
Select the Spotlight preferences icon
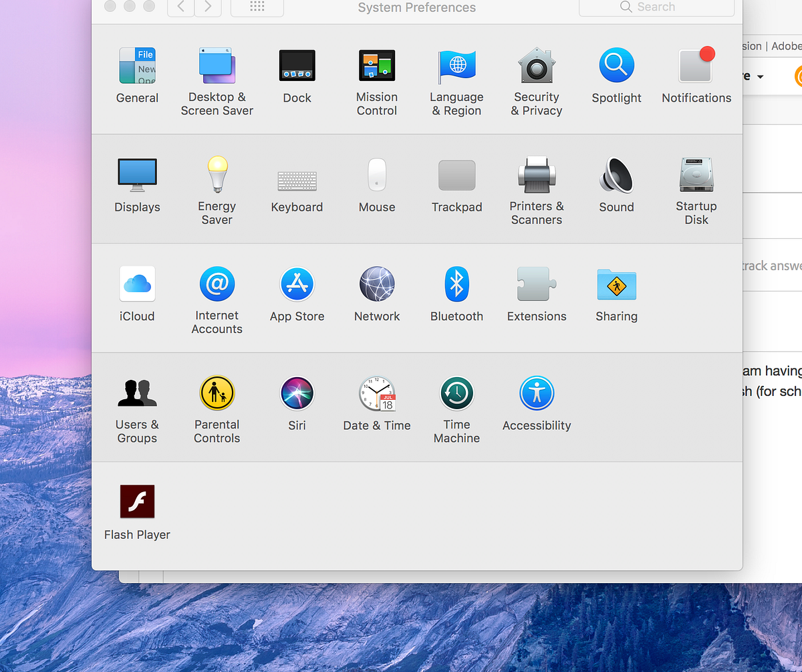pyautogui.click(x=616, y=66)
